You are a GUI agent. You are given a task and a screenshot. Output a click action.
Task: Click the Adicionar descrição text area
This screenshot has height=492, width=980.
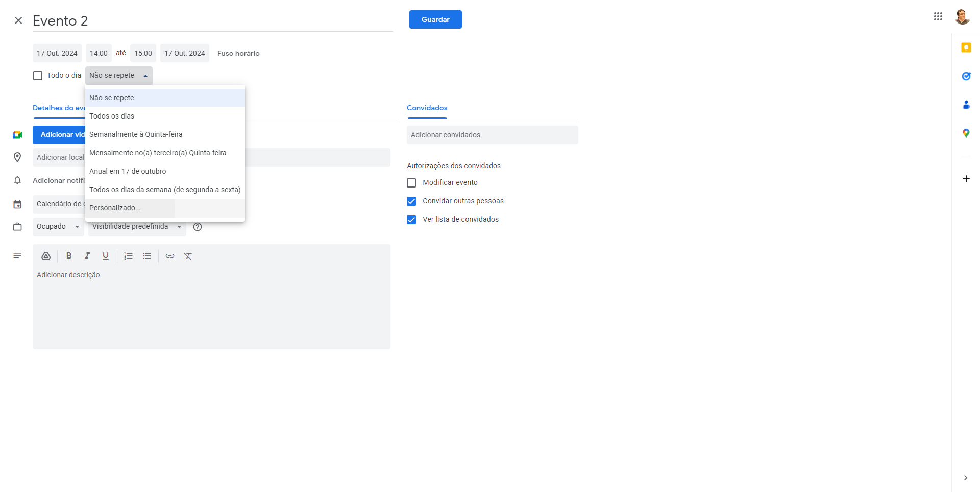click(211, 308)
